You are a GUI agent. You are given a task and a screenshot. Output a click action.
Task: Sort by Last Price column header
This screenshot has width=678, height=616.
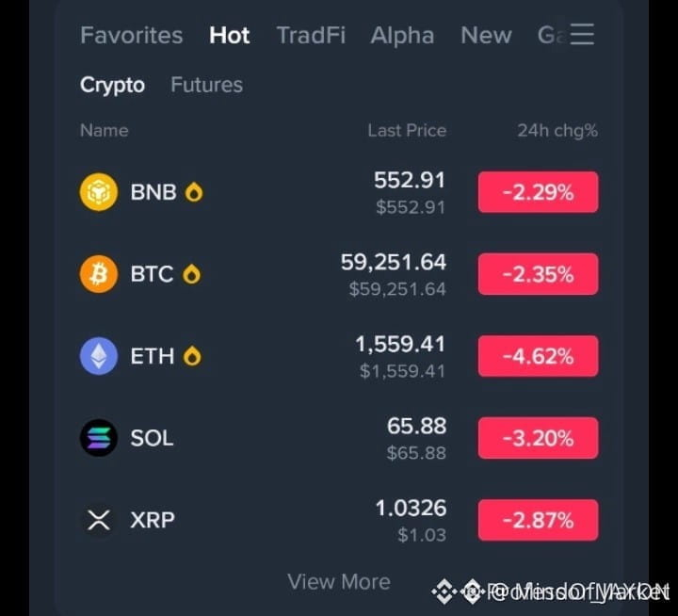[x=407, y=130]
